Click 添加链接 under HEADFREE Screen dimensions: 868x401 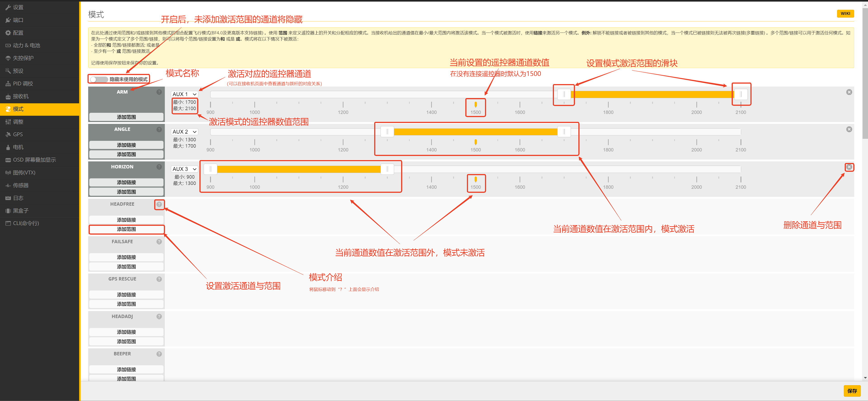pos(126,220)
